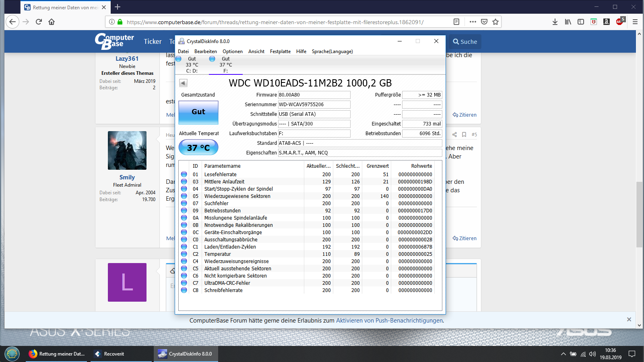Open Firefox downloads arrow icon

[555, 22]
